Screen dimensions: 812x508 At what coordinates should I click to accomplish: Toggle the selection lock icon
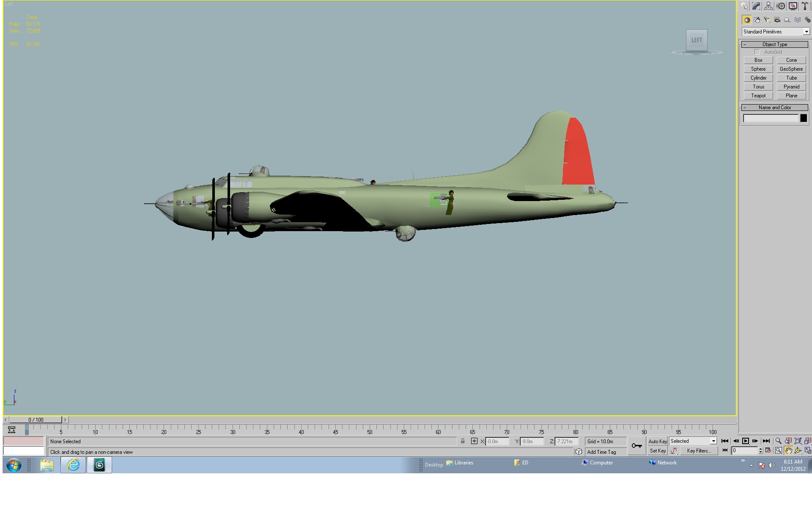click(x=463, y=441)
